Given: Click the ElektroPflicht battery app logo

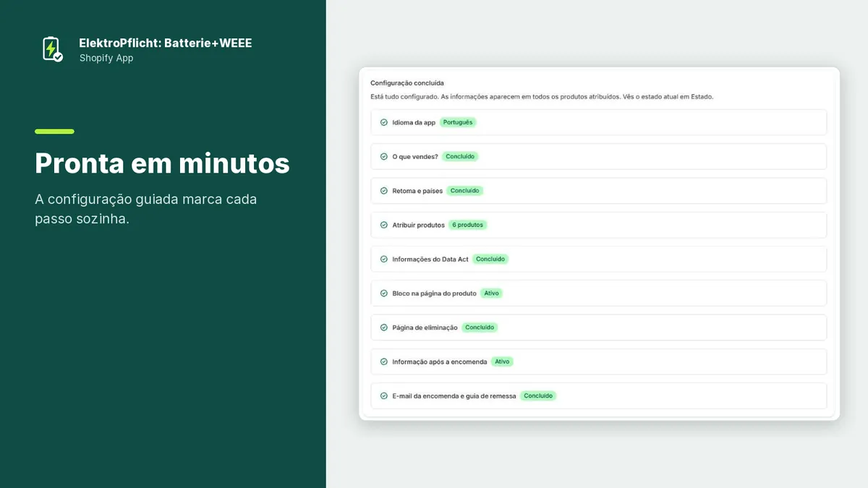Looking at the screenshot, I should [52, 49].
